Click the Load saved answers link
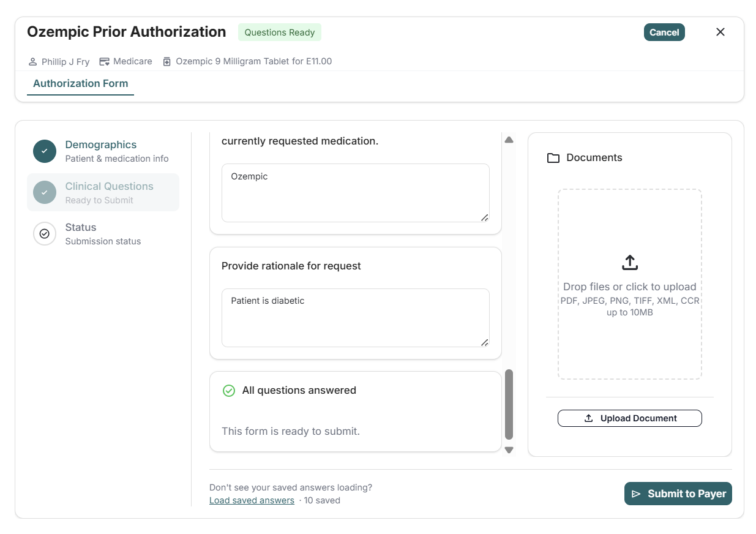Image resolution: width=756 pixels, height=534 pixels. [252, 500]
